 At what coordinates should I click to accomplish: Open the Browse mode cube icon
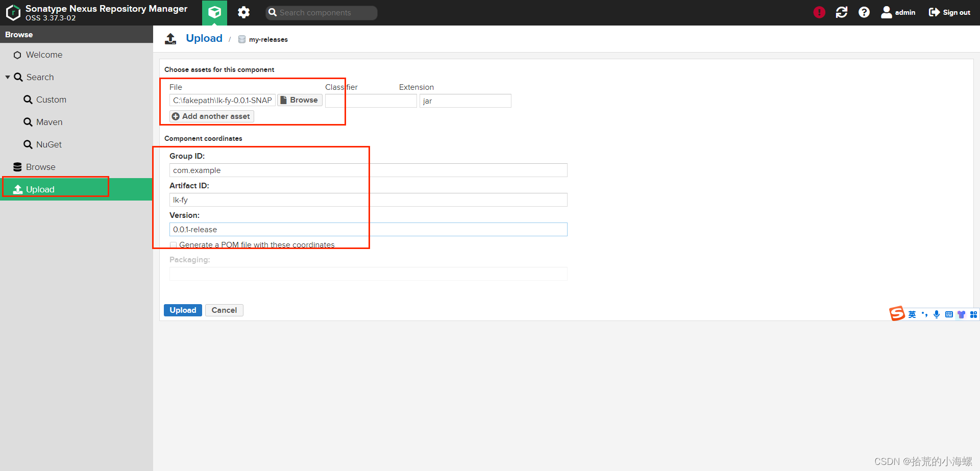pyautogui.click(x=214, y=12)
